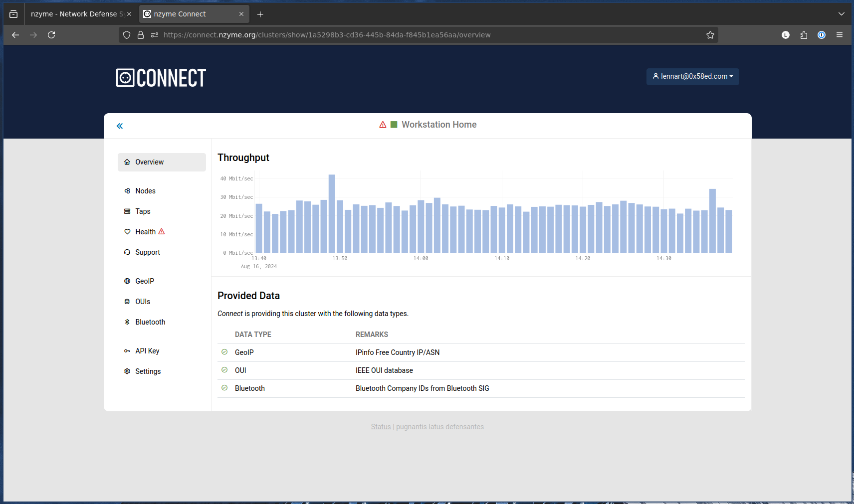Open a new browser tab
The image size is (854, 504).
coord(260,14)
